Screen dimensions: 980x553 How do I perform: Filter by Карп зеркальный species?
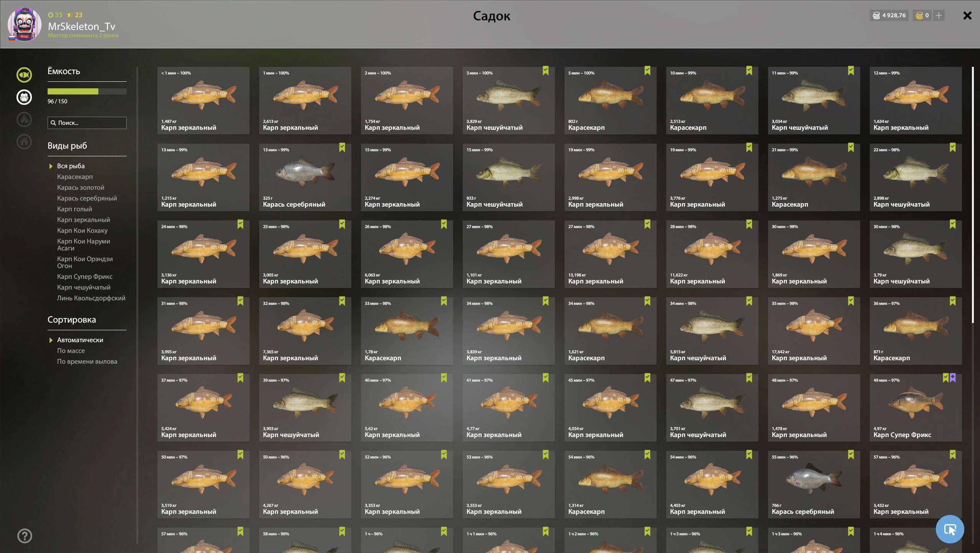[x=84, y=220]
